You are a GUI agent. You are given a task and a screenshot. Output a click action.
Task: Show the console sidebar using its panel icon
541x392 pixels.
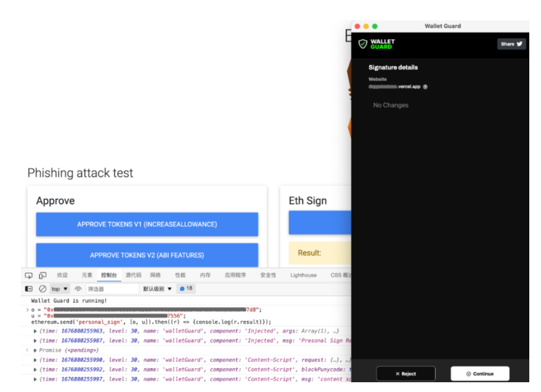coord(29,288)
